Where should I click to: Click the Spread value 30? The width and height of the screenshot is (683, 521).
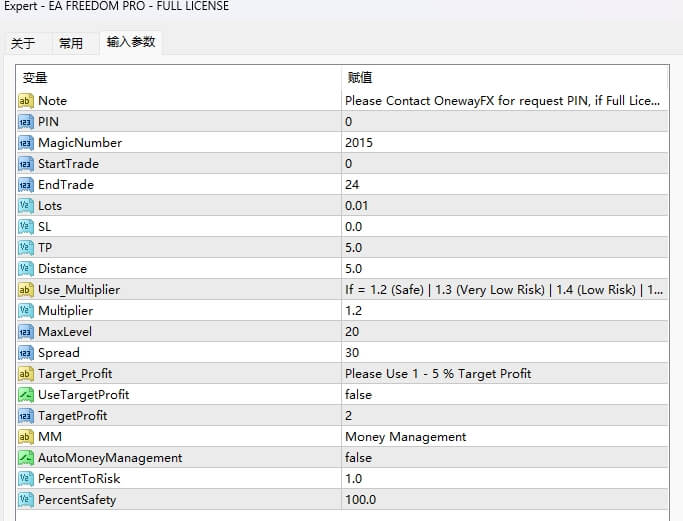point(352,353)
